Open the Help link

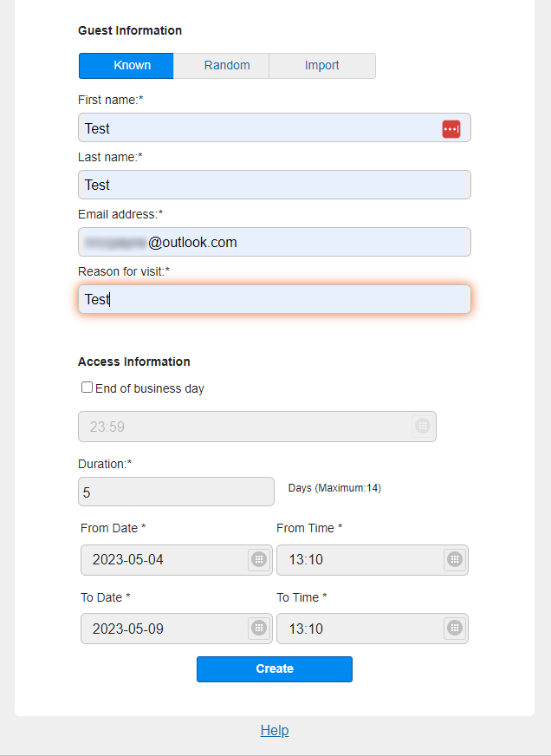point(275,730)
